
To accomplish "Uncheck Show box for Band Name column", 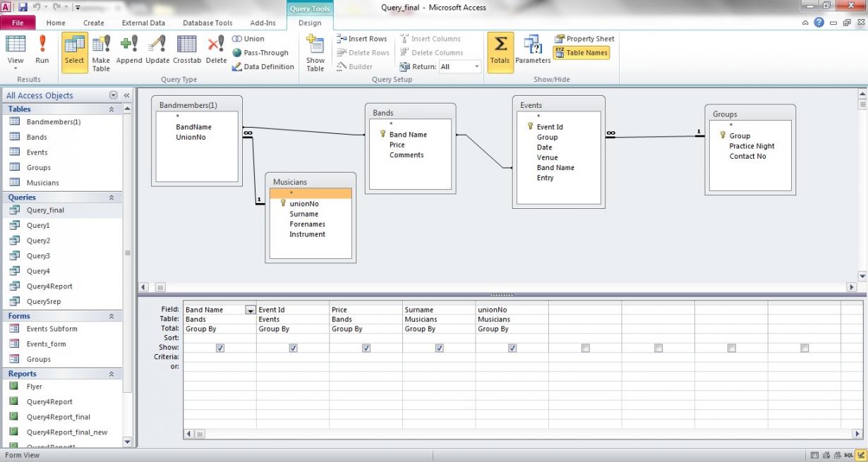I will click(x=220, y=348).
